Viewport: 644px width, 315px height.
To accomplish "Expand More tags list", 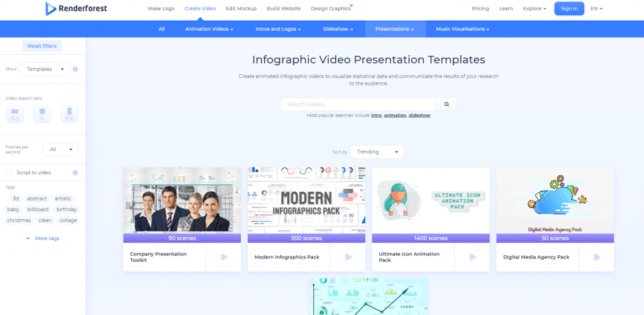I will pos(43,238).
